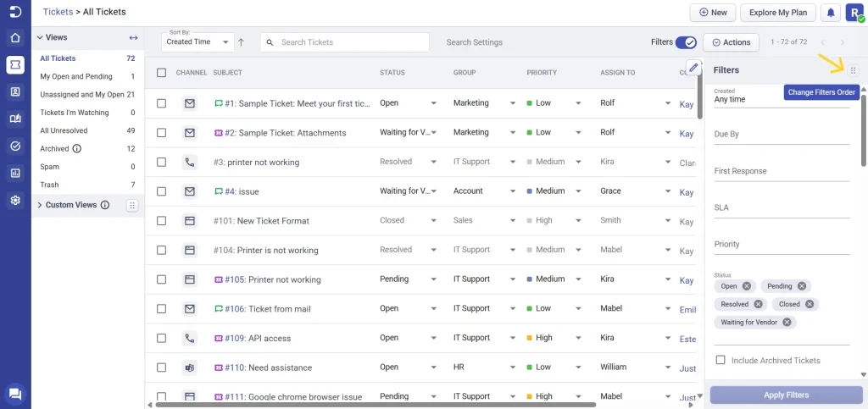
Task: Click the notifications bell icon
Action: (x=831, y=13)
